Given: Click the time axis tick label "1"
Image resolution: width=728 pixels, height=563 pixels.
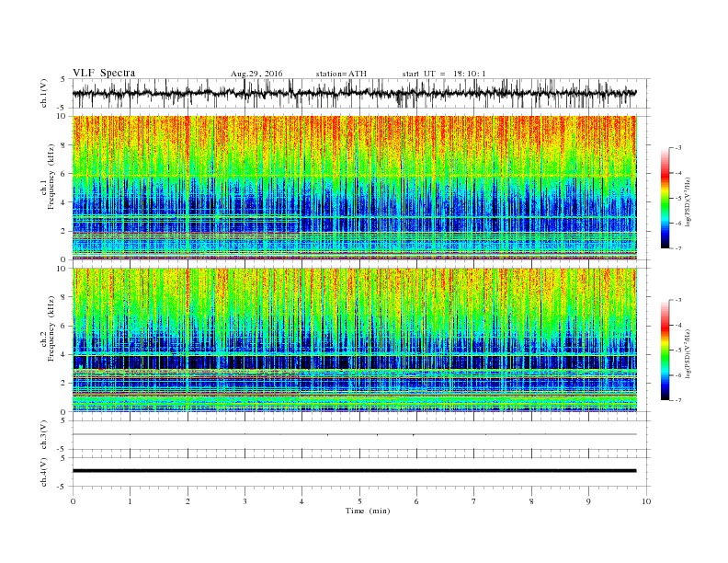Looking at the screenshot, I should (130, 501).
